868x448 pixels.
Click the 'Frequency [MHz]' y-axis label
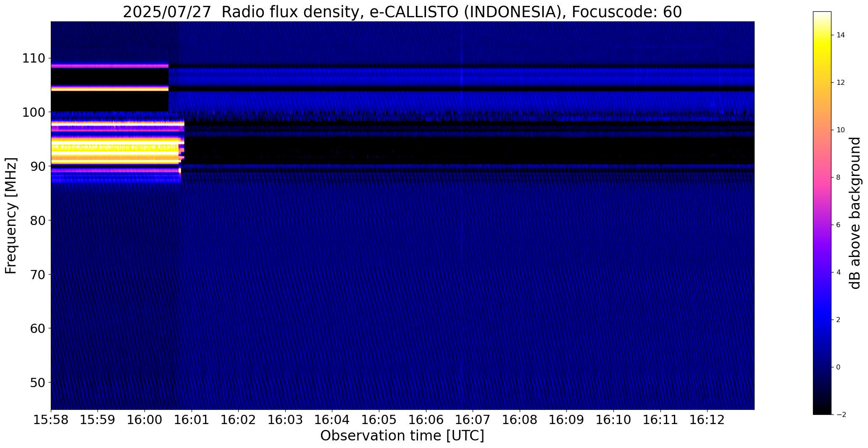pos(11,216)
